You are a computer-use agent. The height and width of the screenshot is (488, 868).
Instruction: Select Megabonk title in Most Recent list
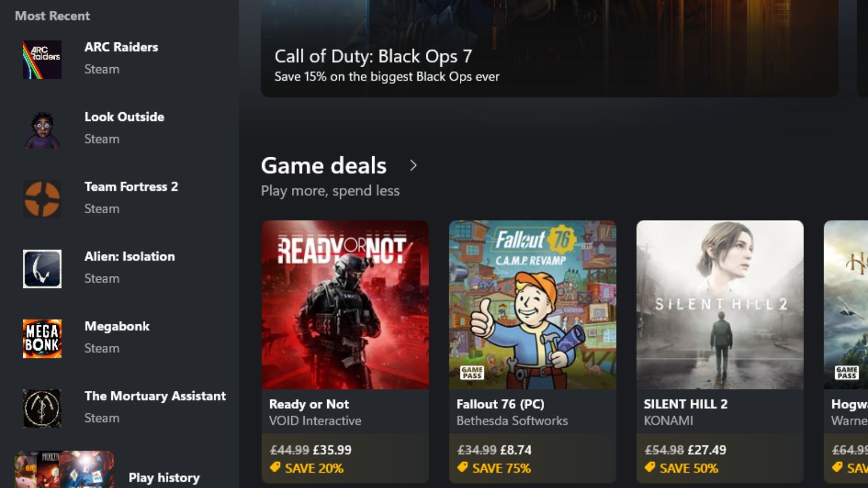pos(117,326)
